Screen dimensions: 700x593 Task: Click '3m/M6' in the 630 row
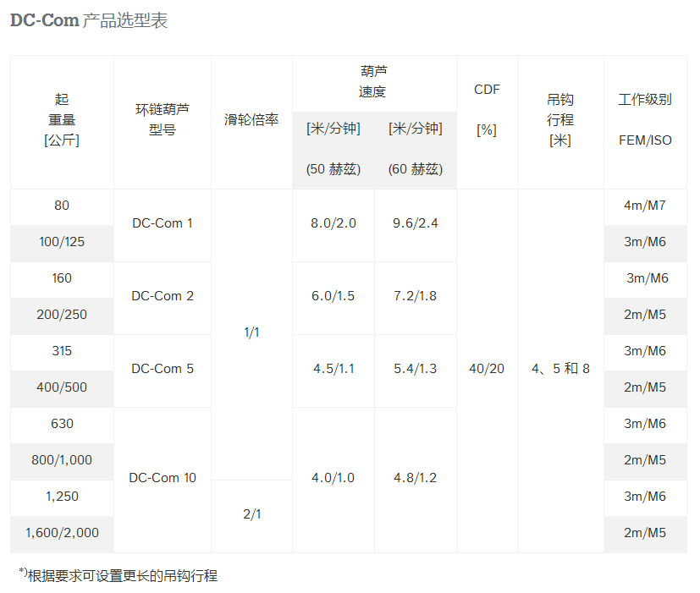tap(645, 424)
